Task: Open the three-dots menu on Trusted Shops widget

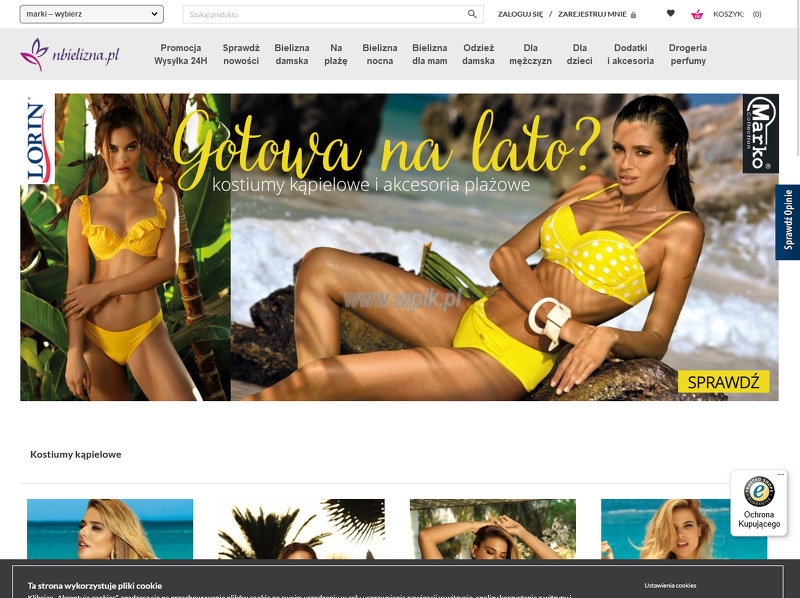Action: (x=781, y=475)
